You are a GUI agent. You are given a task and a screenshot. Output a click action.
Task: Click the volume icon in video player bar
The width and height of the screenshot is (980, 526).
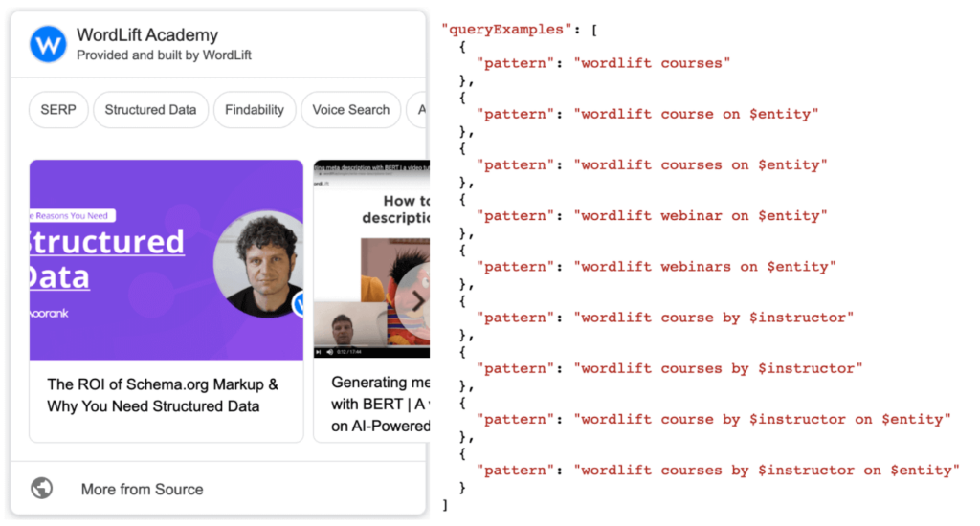pos(330,352)
